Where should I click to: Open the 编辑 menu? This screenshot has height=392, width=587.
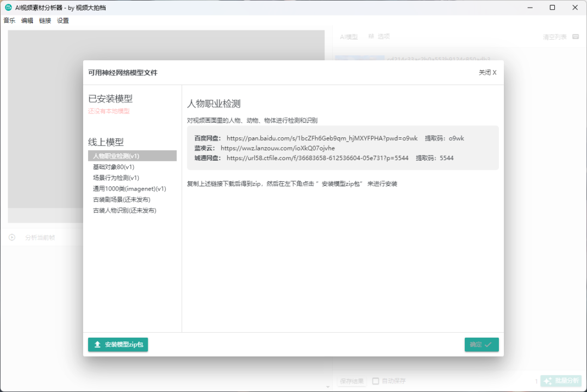[27, 21]
